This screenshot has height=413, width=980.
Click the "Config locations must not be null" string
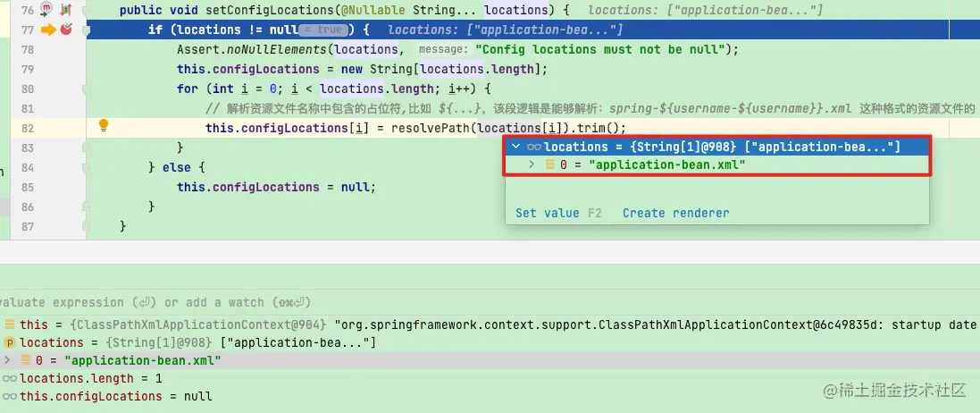[600, 49]
